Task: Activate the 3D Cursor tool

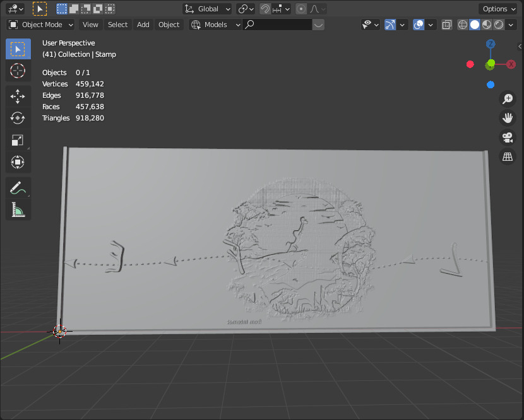Action: [x=18, y=71]
